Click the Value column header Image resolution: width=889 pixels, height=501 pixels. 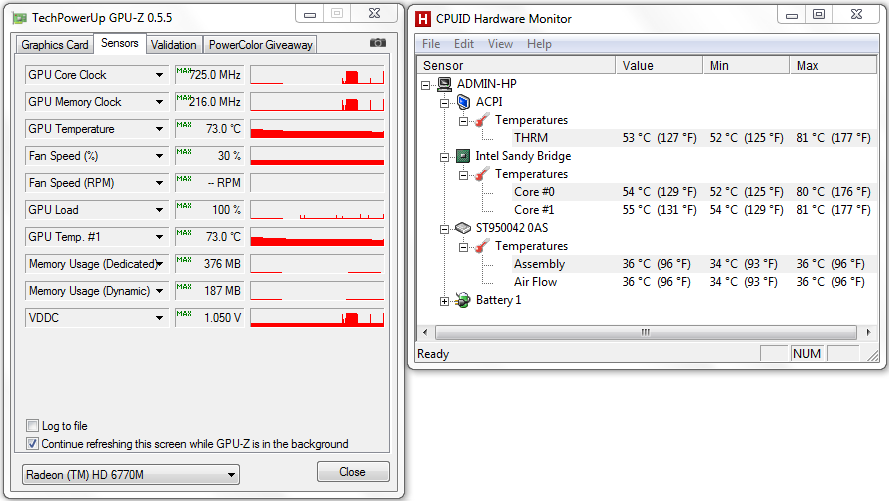pos(659,66)
